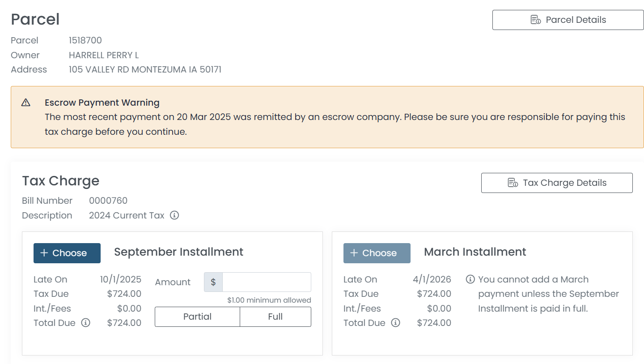Select the Partial payment option

197,317
